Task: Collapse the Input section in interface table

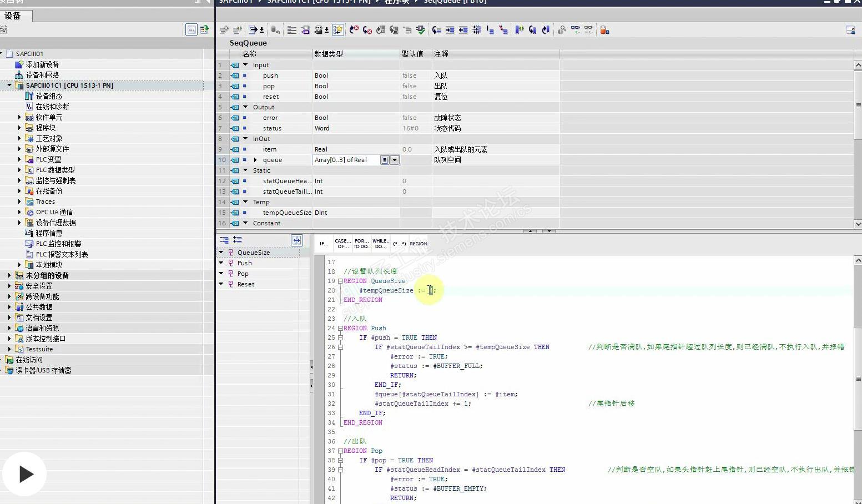Action: (x=245, y=65)
